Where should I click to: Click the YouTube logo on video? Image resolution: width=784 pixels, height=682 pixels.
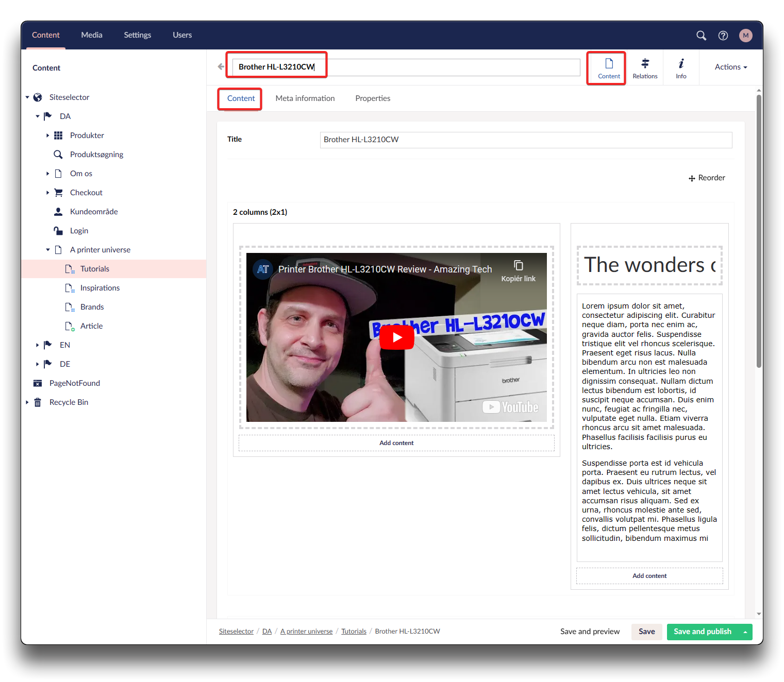coord(510,407)
